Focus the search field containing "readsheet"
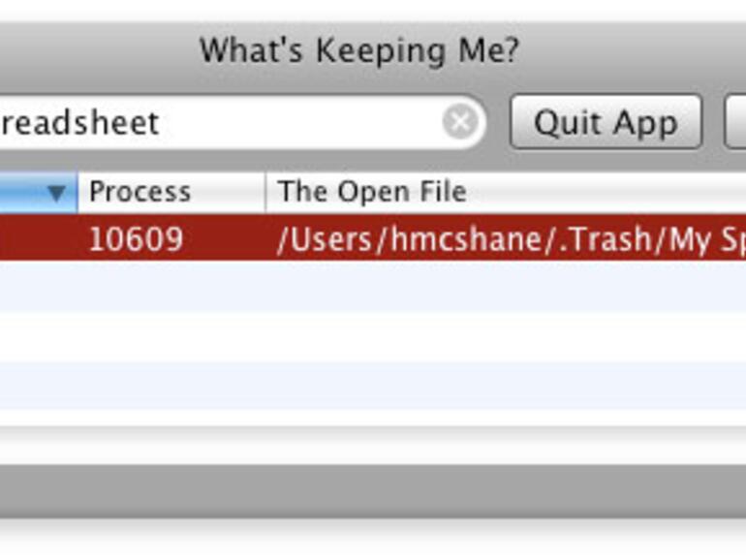The width and height of the screenshot is (746, 560). (213, 123)
